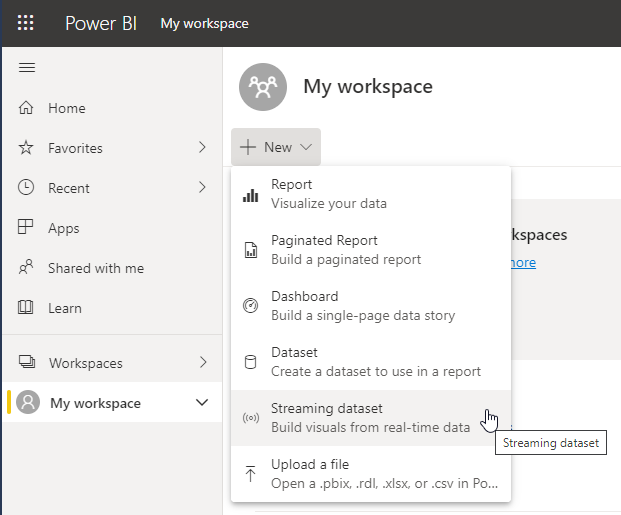621x515 pixels.
Task: Click the Apps grid icon
Action: pyautogui.click(x=25, y=227)
